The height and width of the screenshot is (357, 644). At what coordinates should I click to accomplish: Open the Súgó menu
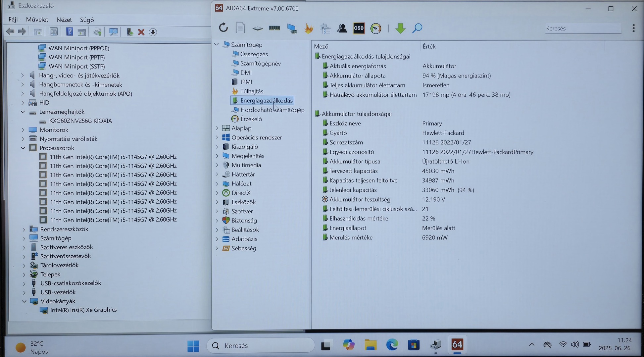87,20
